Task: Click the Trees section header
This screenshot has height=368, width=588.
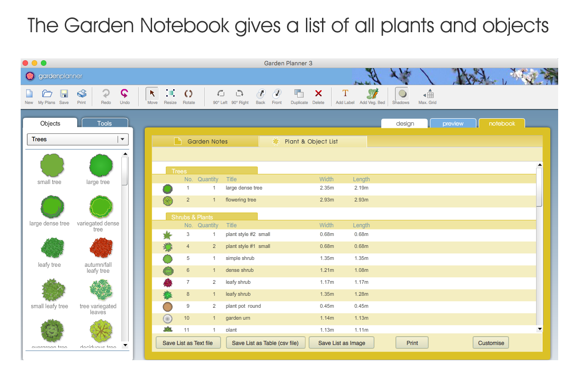Action: (x=212, y=171)
